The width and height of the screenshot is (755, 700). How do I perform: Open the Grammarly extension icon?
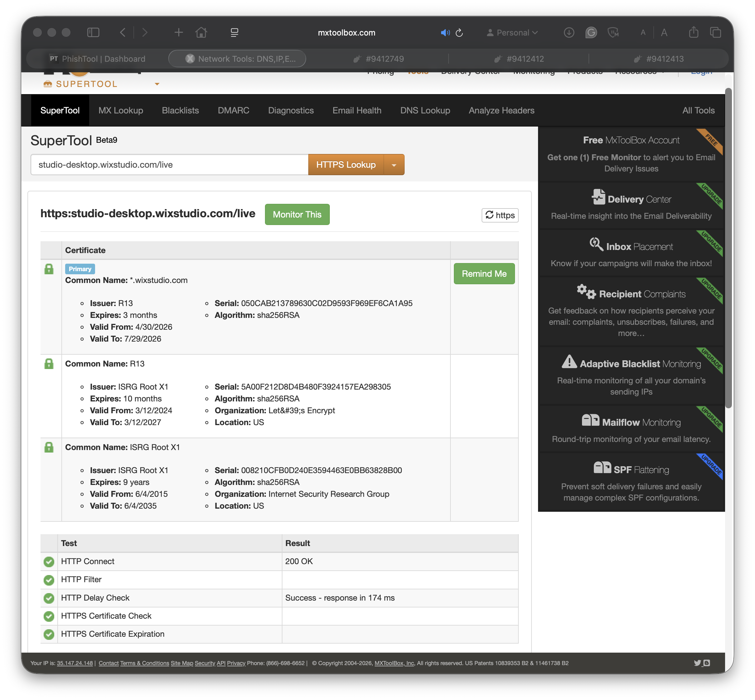pyautogui.click(x=591, y=33)
